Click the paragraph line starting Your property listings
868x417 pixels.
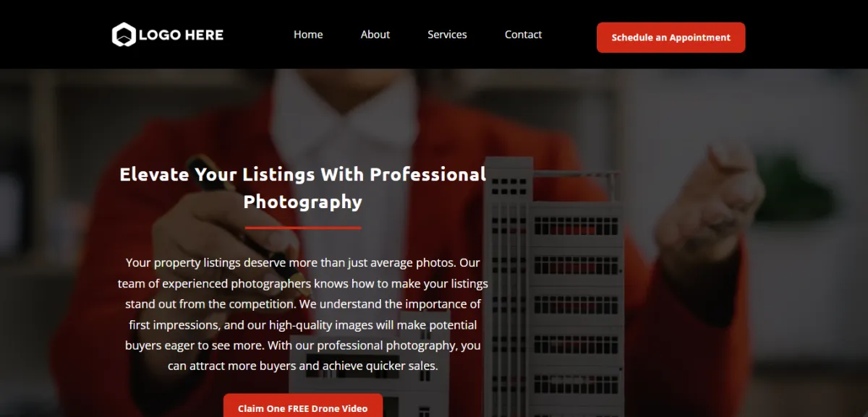[302, 262]
